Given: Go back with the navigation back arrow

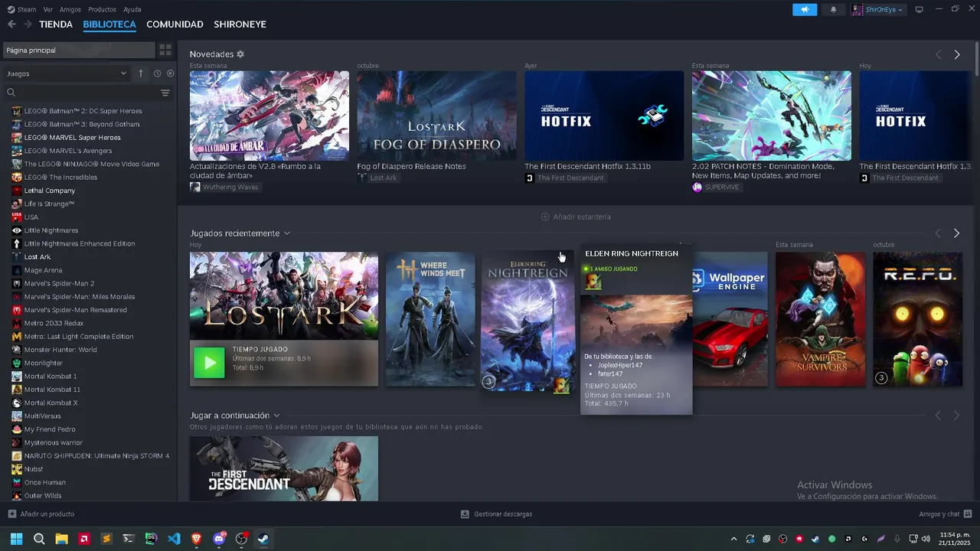Looking at the screenshot, I should coord(11,24).
